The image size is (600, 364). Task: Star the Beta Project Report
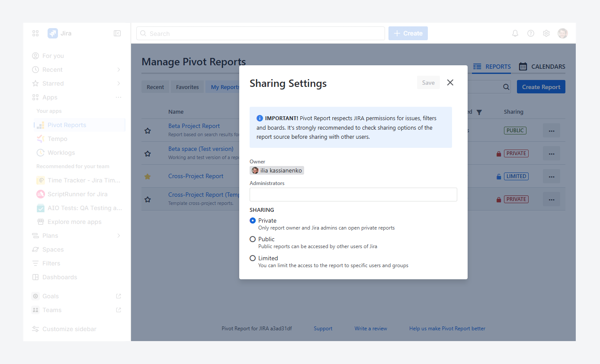click(148, 130)
